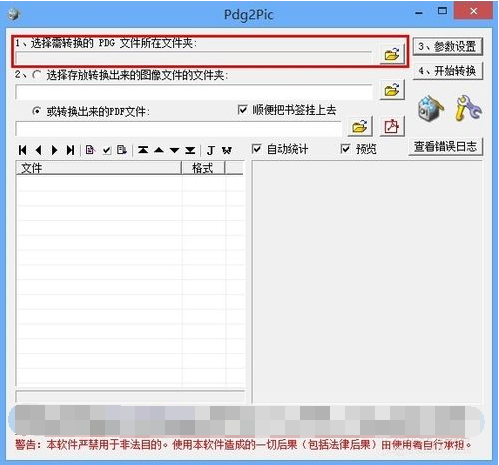Maximize the Pdg2Pic window

tap(442, 11)
